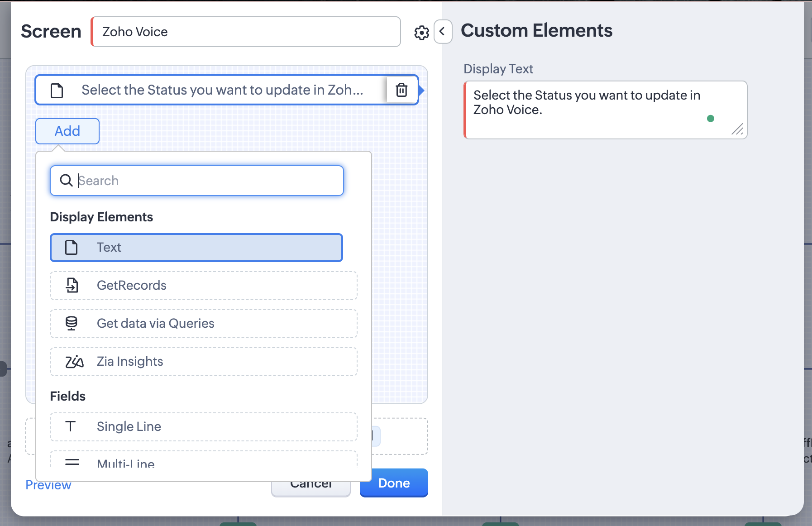Toggle the Add element dropdown
Screen dimensions: 812x526
tap(67, 131)
